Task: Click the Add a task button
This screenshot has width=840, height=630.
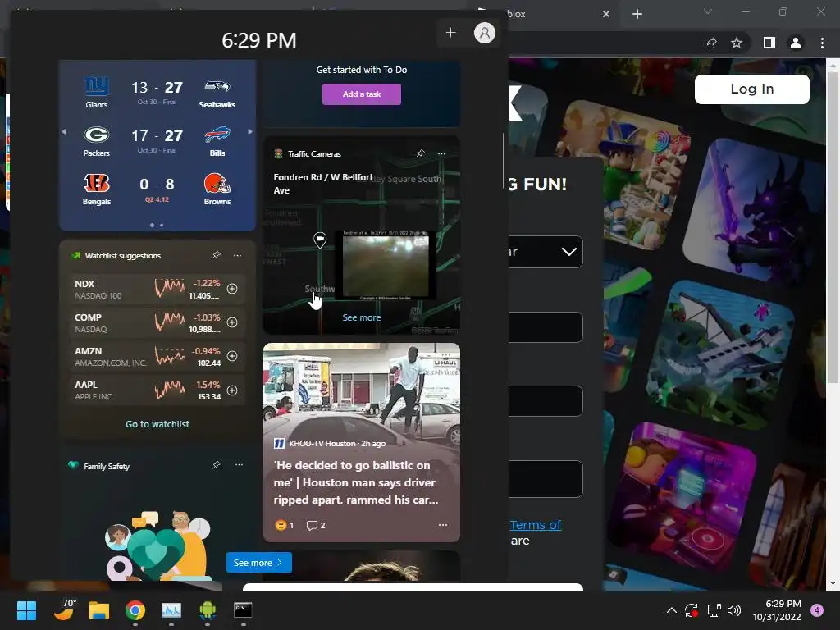Action: click(x=362, y=94)
